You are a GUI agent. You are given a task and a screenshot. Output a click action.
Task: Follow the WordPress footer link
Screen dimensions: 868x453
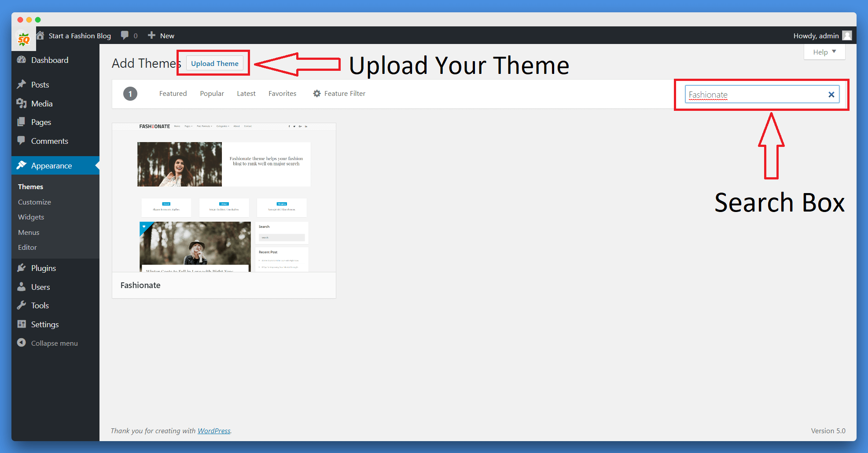click(x=214, y=431)
